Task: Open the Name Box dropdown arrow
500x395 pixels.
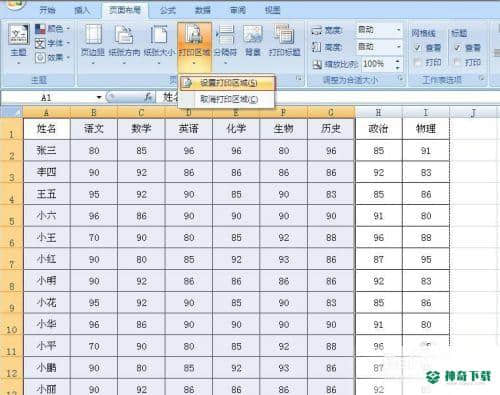Action: point(99,97)
